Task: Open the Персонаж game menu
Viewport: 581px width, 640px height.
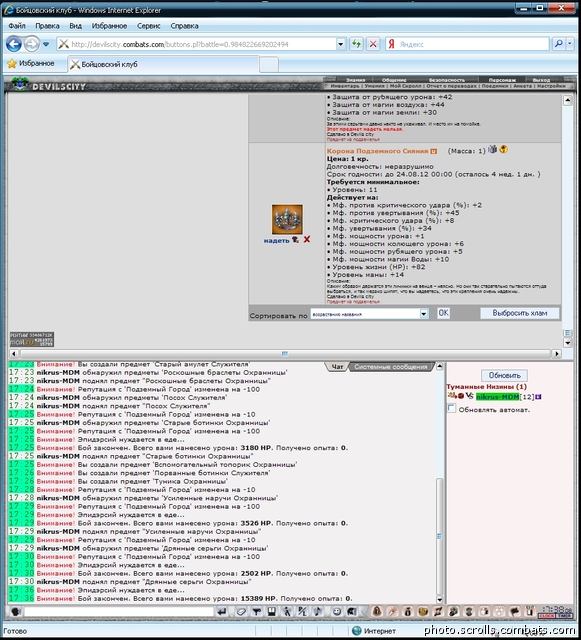Action: pos(502,80)
